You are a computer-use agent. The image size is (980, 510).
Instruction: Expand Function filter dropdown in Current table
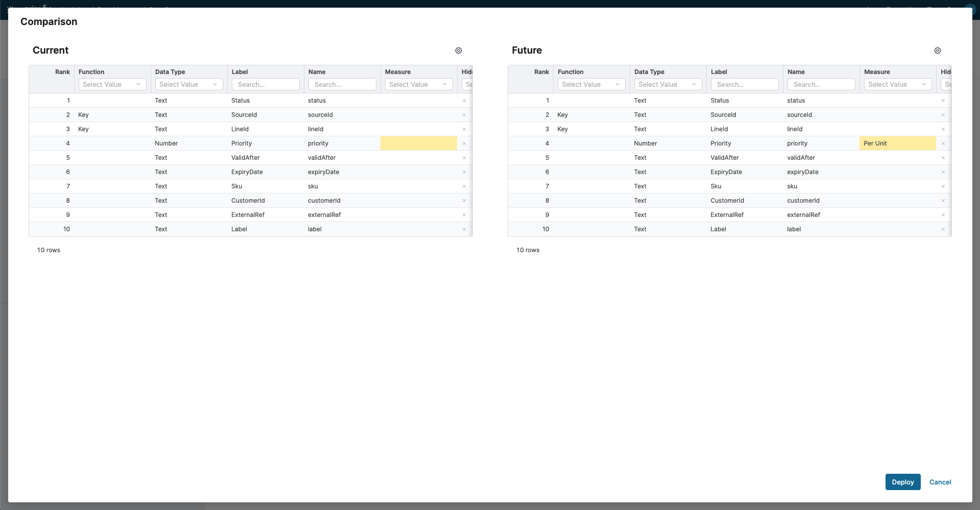tap(112, 84)
